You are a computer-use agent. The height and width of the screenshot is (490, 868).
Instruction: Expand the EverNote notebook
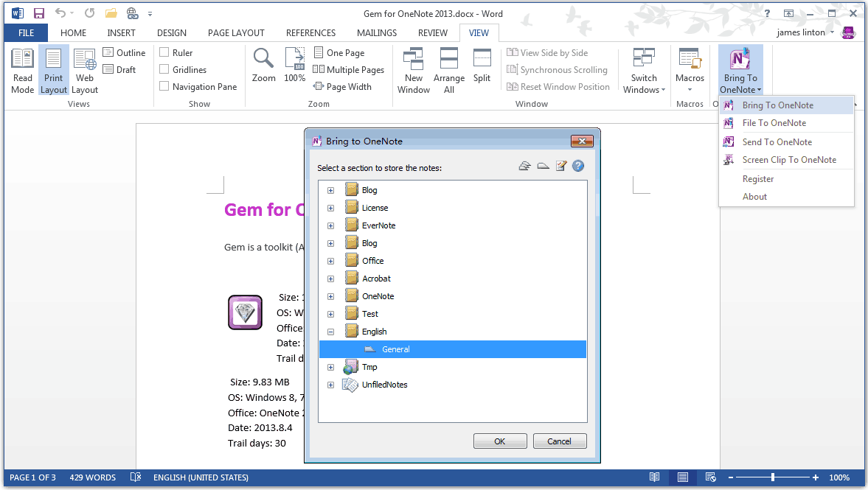click(x=330, y=225)
